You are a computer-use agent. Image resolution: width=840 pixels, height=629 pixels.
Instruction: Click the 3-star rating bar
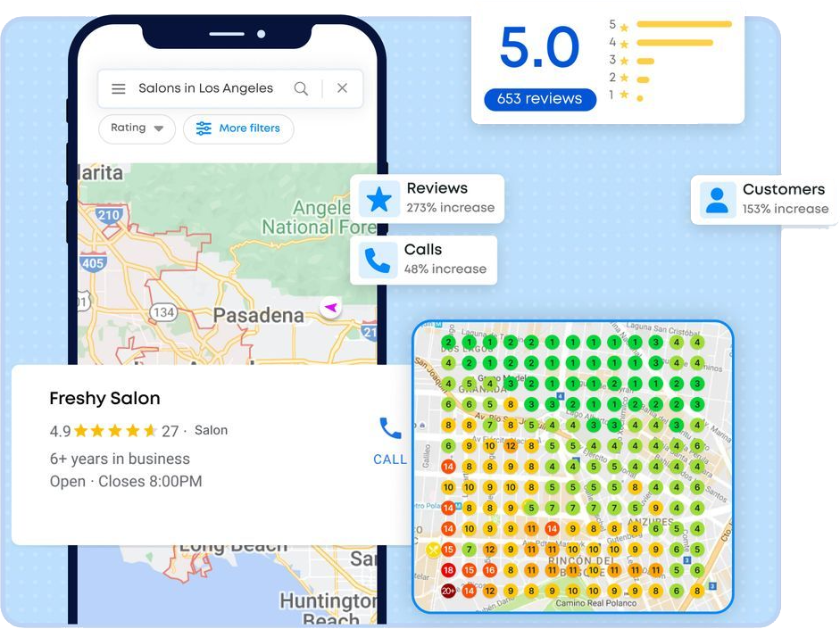coord(645,62)
